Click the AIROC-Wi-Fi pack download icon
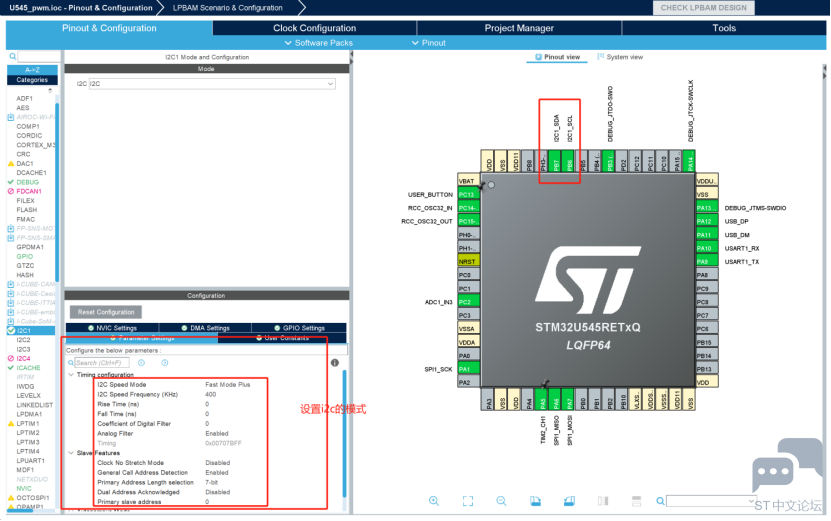The height and width of the screenshot is (521, 831). 11,117
